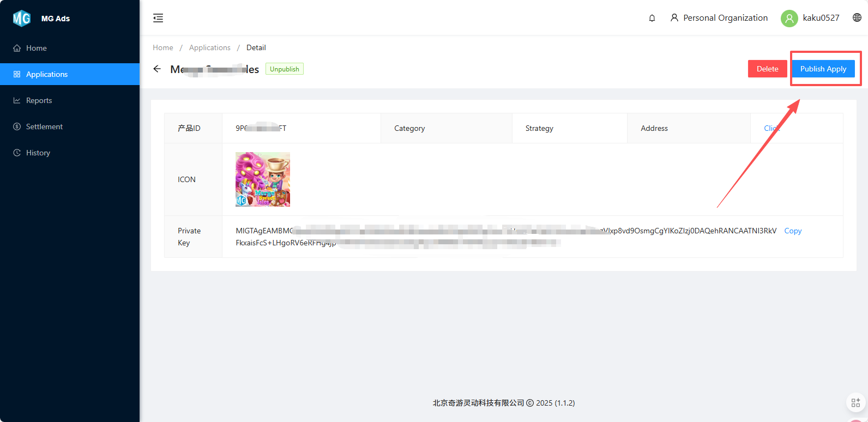Open Reports from the sidebar
Screen dimensions: 868x422
tap(39, 100)
